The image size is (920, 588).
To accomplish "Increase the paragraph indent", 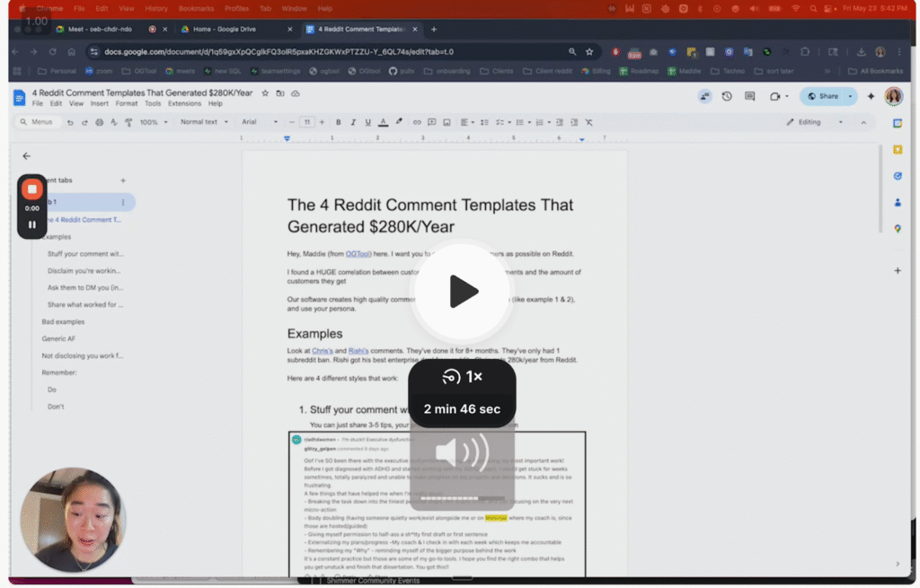I will click(574, 122).
